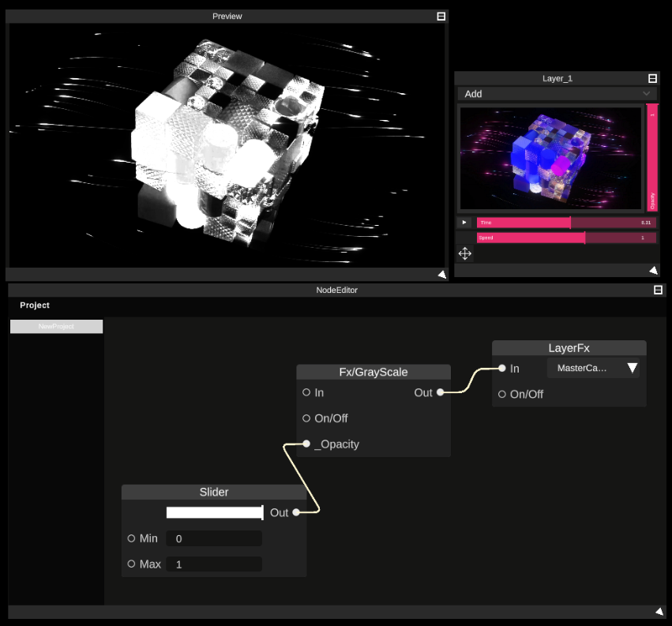
Task: Open the Project menu in NodeEditor
Action: coord(34,305)
